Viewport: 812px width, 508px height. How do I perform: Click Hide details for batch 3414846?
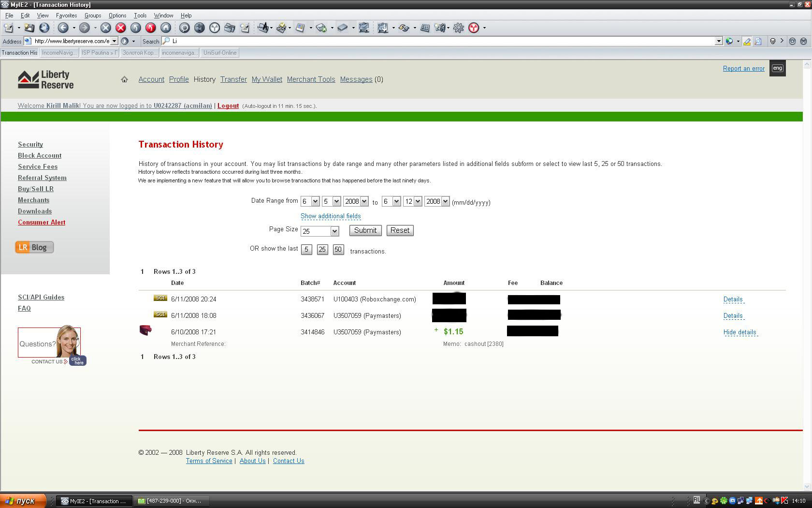(739, 332)
